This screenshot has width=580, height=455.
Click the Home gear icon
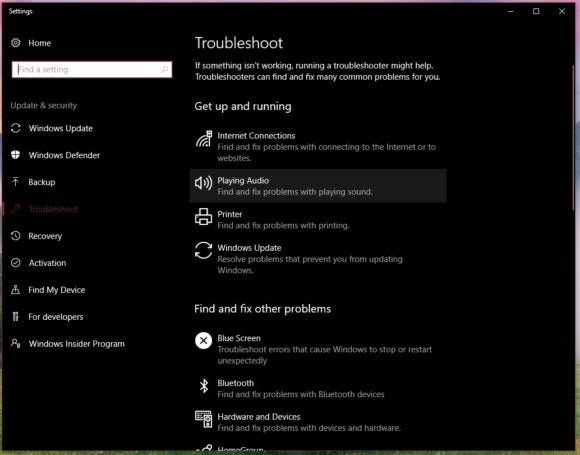(x=16, y=43)
